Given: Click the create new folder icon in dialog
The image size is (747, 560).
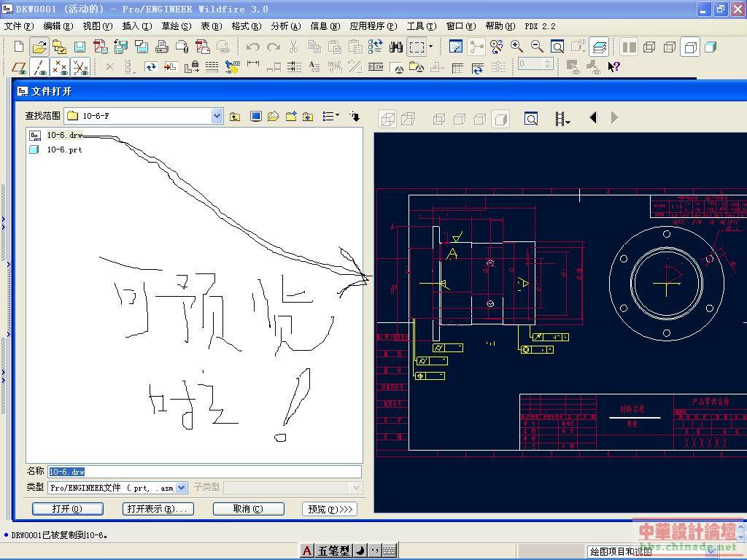Looking at the screenshot, I should [x=291, y=117].
